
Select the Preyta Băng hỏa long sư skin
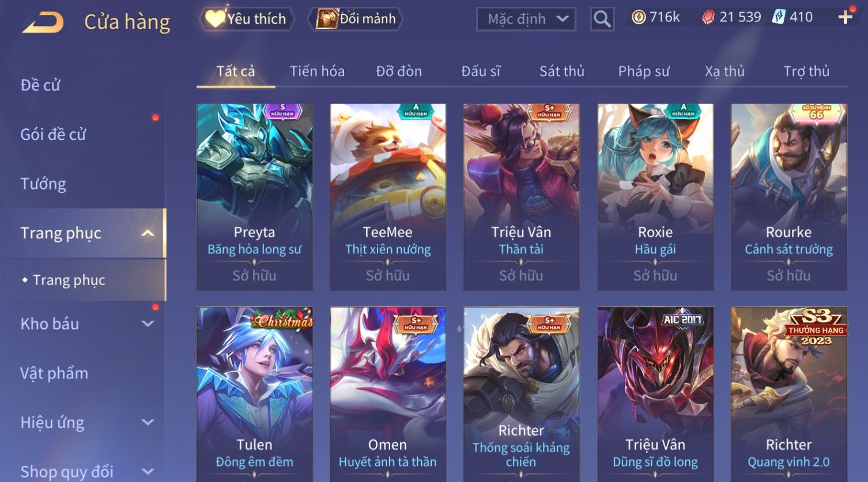pyautogui.click(x=255, y=197)
